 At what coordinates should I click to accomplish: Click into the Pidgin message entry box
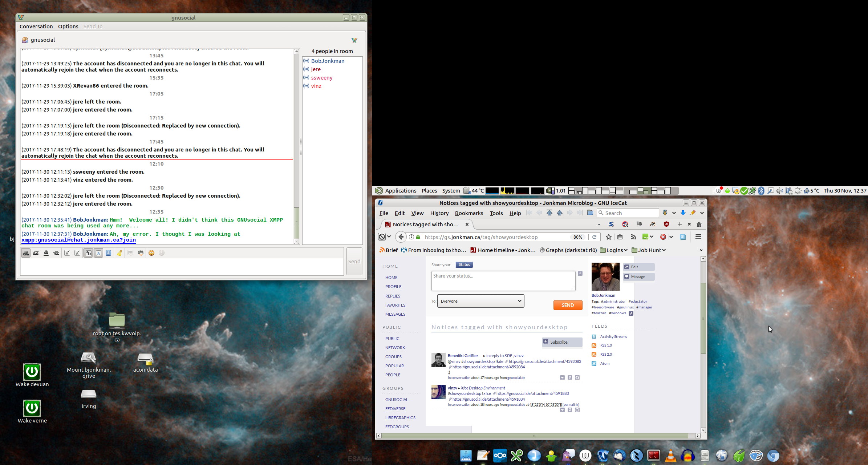(182, 267)
